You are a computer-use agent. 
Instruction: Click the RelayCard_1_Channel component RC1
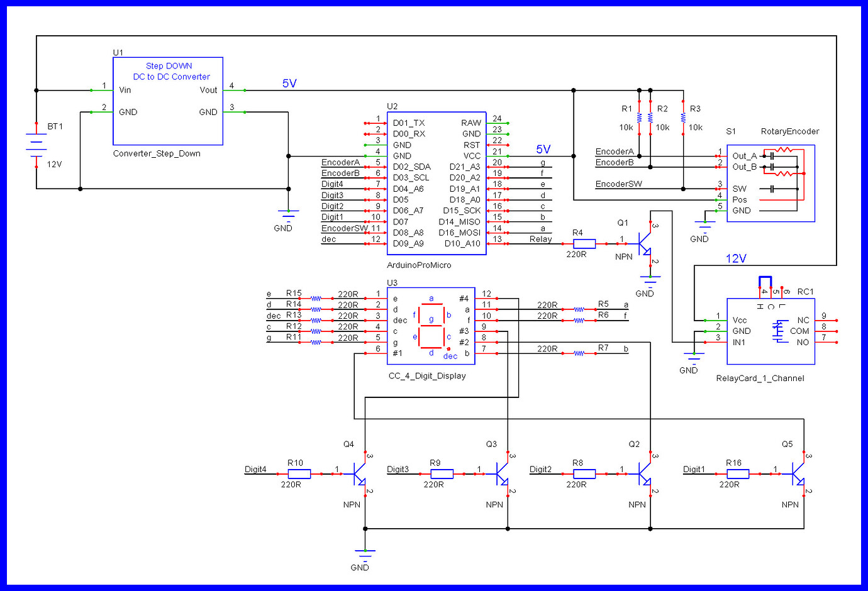[771, 331]
